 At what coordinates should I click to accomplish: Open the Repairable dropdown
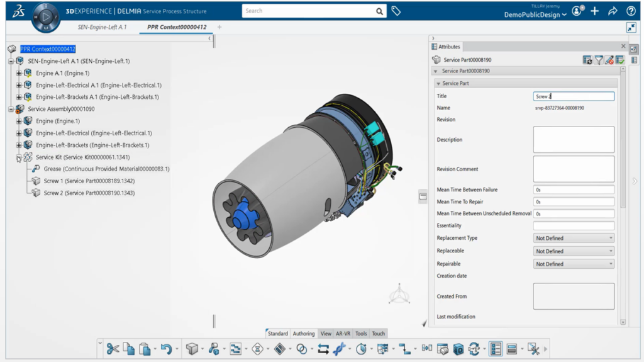(x=574, y=264)
